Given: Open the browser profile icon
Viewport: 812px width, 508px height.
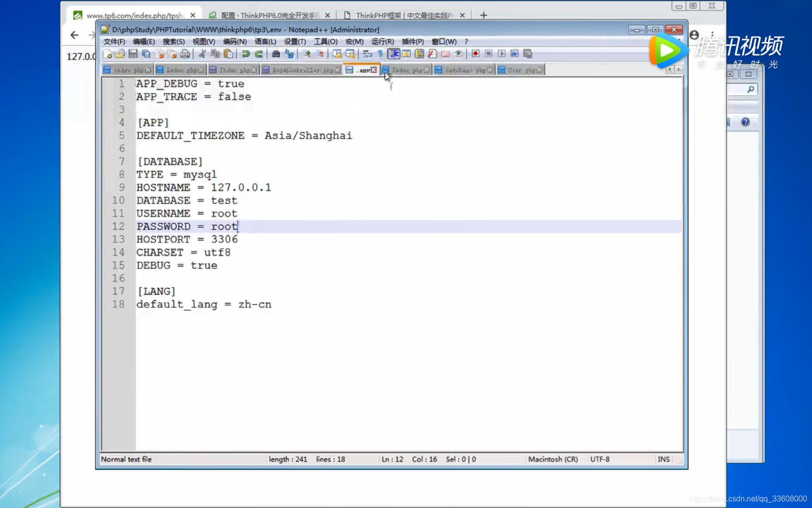Looking at the screenshot, I should (694, 35).
